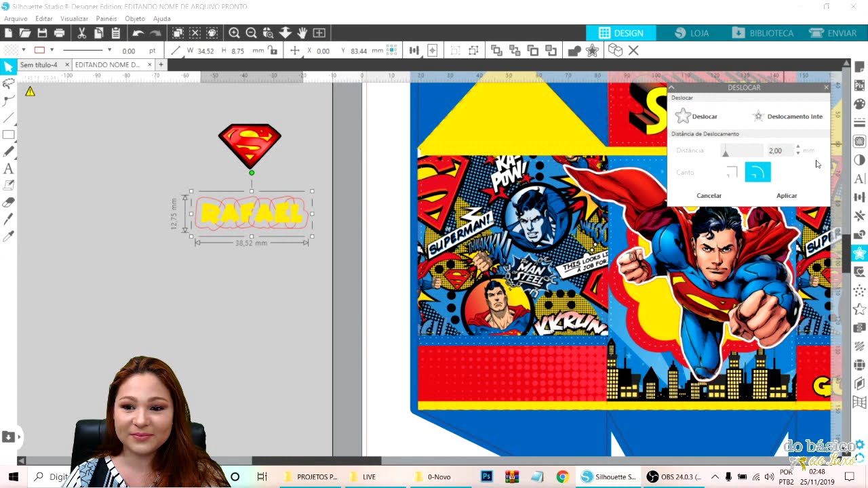Click the Offset star icon in top toolbar
Viewport: 868px width, 488px height.
point(592,51)
